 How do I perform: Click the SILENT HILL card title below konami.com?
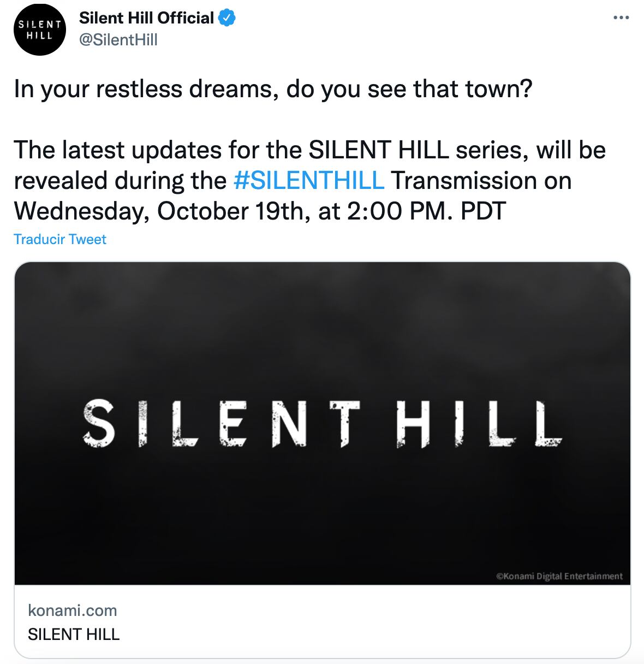(x=74, y=634)
